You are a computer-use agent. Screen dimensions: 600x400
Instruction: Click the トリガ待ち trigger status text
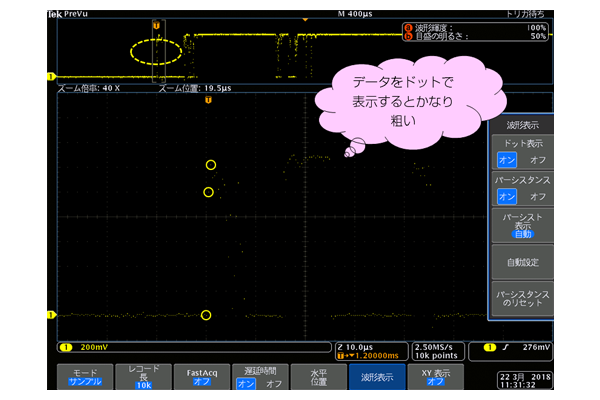click(525, 14)
